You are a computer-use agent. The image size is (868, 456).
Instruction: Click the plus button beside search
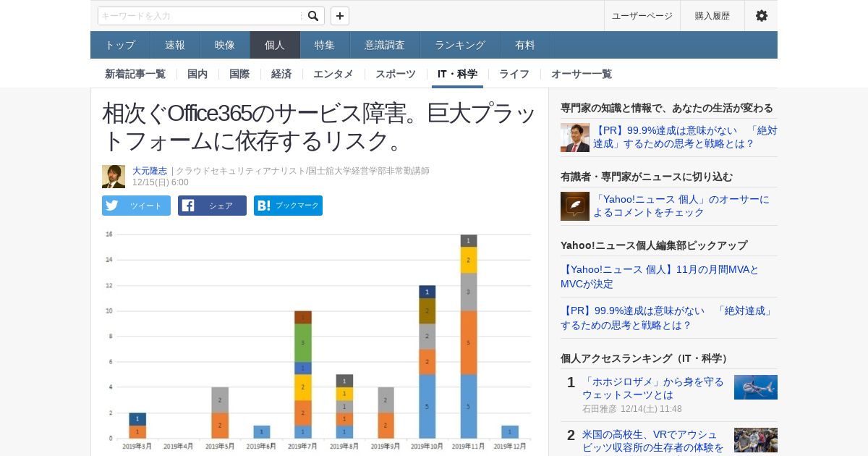340,16
